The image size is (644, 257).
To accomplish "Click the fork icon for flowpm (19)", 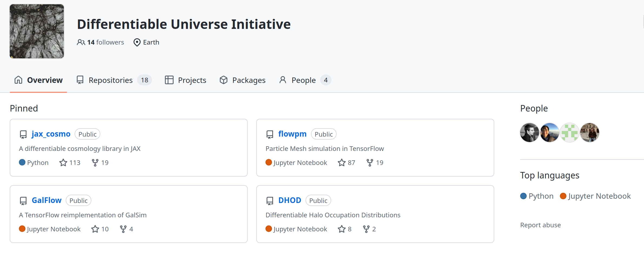I will [370, 163].
